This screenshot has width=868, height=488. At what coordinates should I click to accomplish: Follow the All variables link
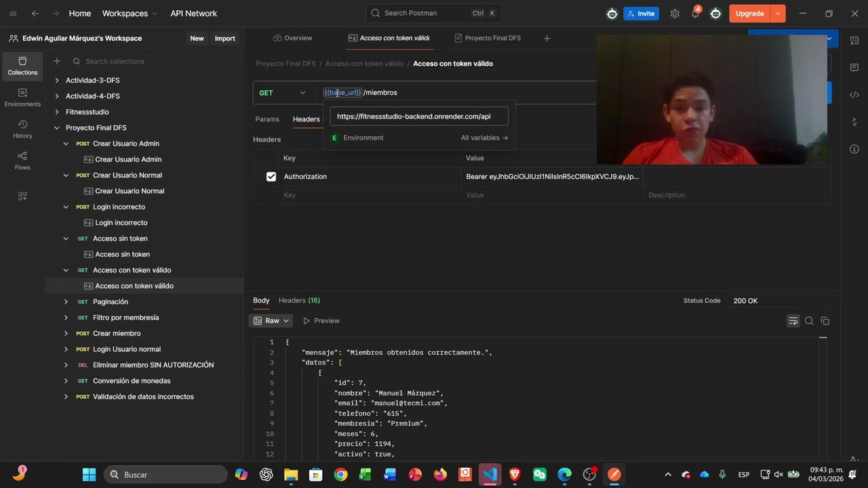coord(484,138)
